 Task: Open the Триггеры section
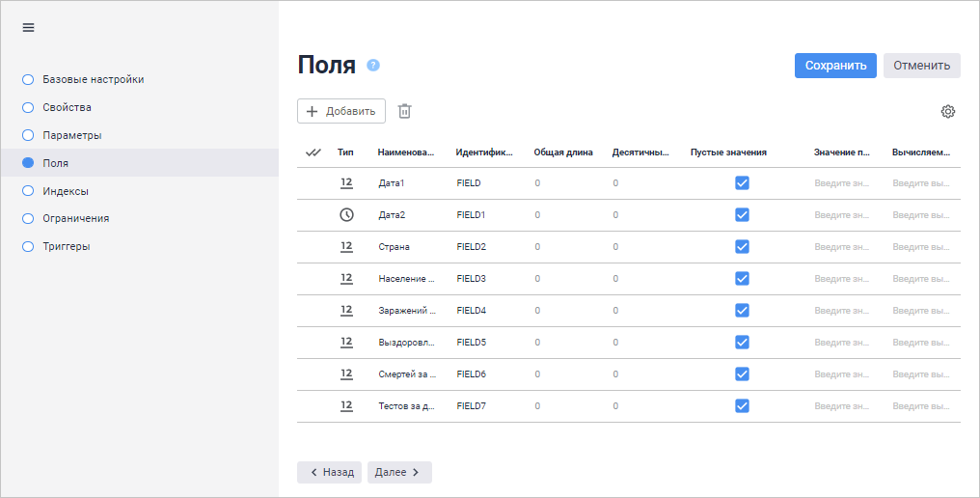click(67, 246)
